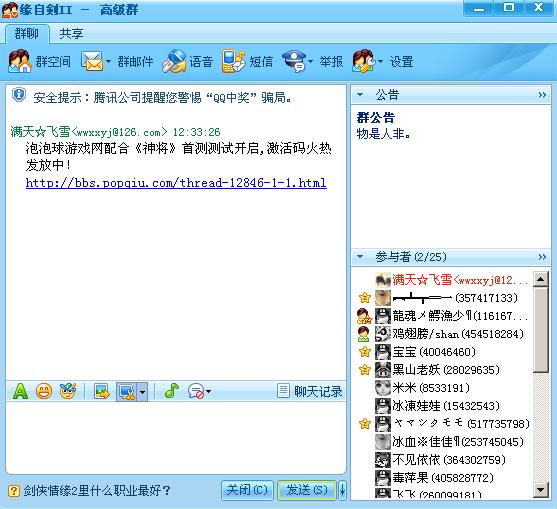The width and height of the screenshot is (557, 509).
Task: Click the screen capture scissors icon
Action: tap(127, 392)
